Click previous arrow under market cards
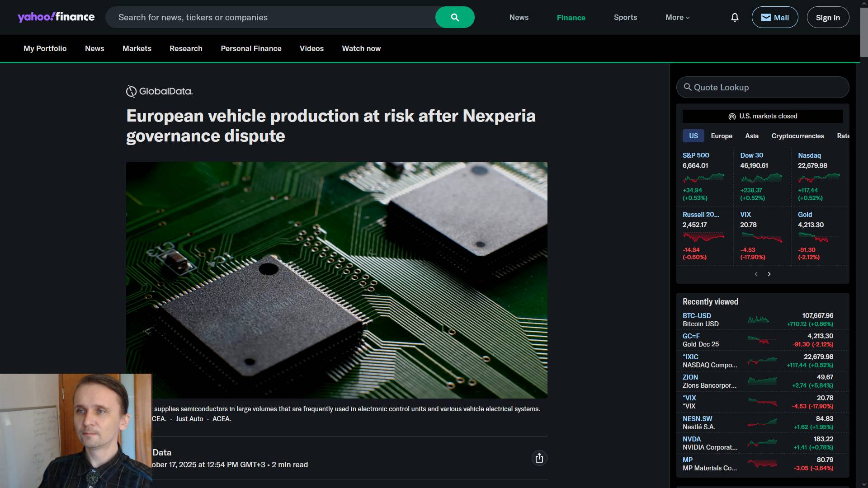This screenshot has height=488, width=868. (756, 274)
